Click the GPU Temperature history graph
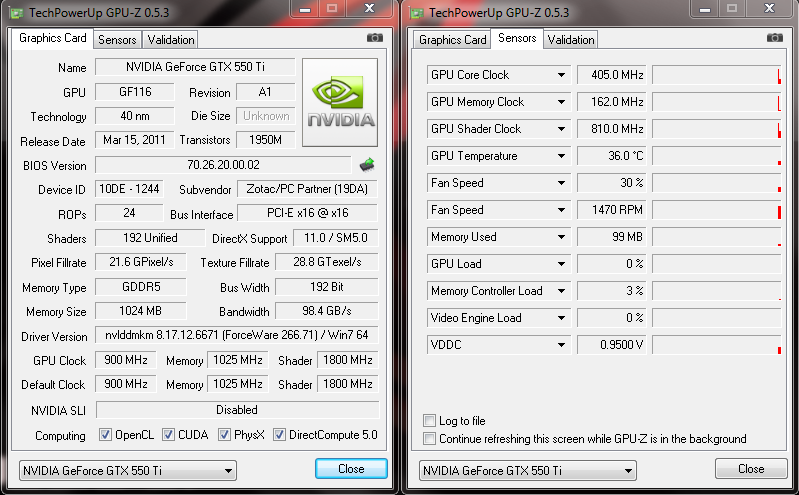 716,156
